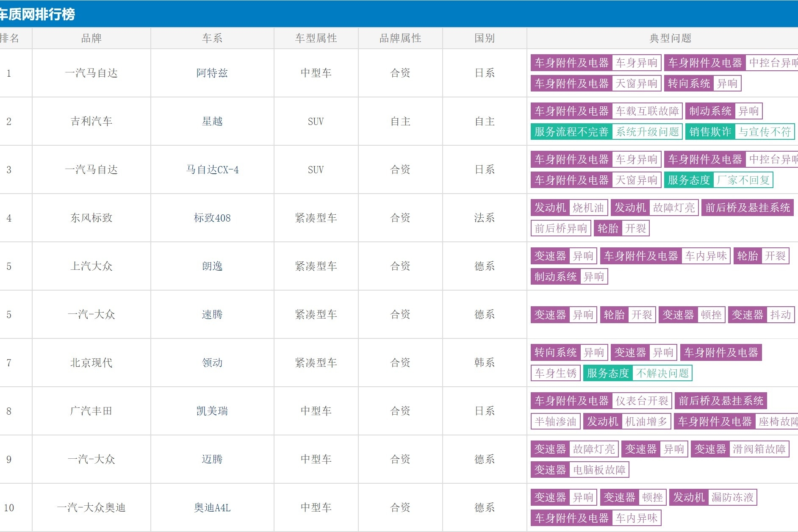Click the 变速器 抖动 tag
Image resolution: width=798 pixels, height=532 pixels.
coord(762,315)
